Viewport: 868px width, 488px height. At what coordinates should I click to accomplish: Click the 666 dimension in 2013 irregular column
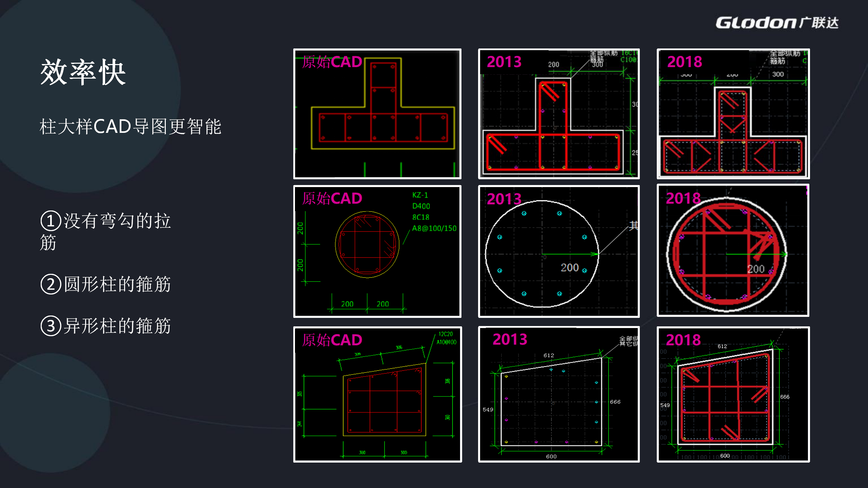[615, 402]
